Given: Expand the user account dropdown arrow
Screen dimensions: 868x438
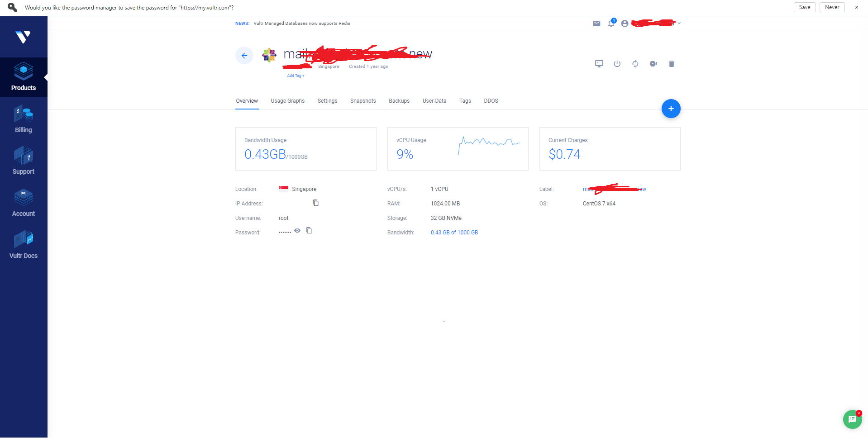Looking at the screenshot, I should click(x=679, y=23).
